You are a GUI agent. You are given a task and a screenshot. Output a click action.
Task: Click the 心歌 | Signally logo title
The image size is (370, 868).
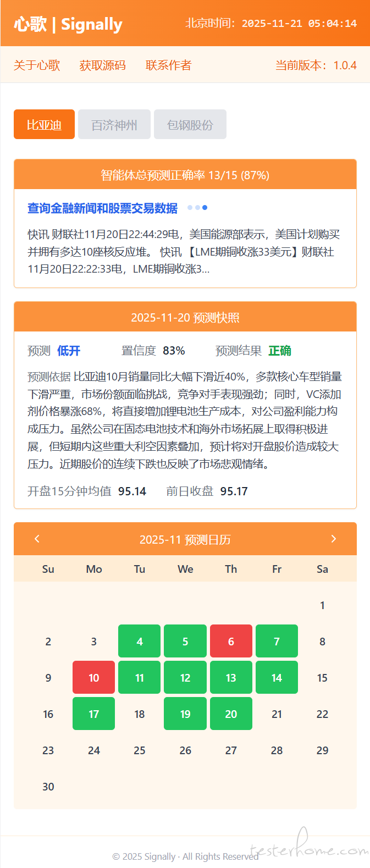click(x=68, y=24)
